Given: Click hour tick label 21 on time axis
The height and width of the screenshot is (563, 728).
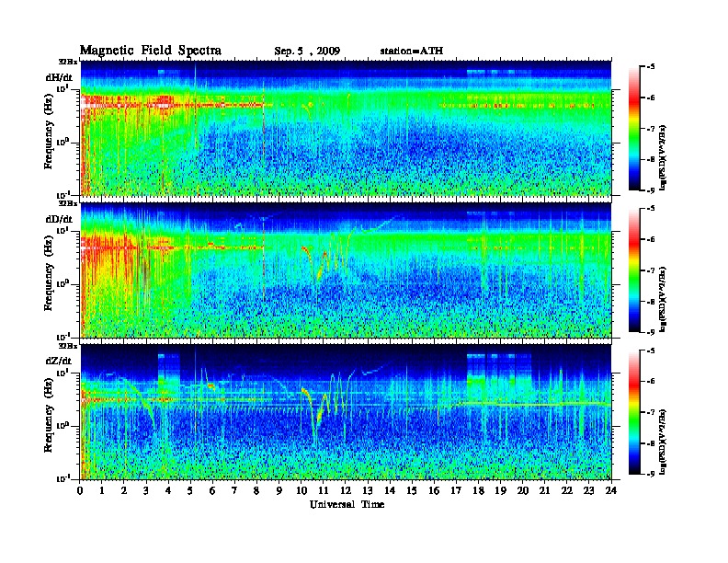Looking at the screenshot, I should [x=544, y=490].
